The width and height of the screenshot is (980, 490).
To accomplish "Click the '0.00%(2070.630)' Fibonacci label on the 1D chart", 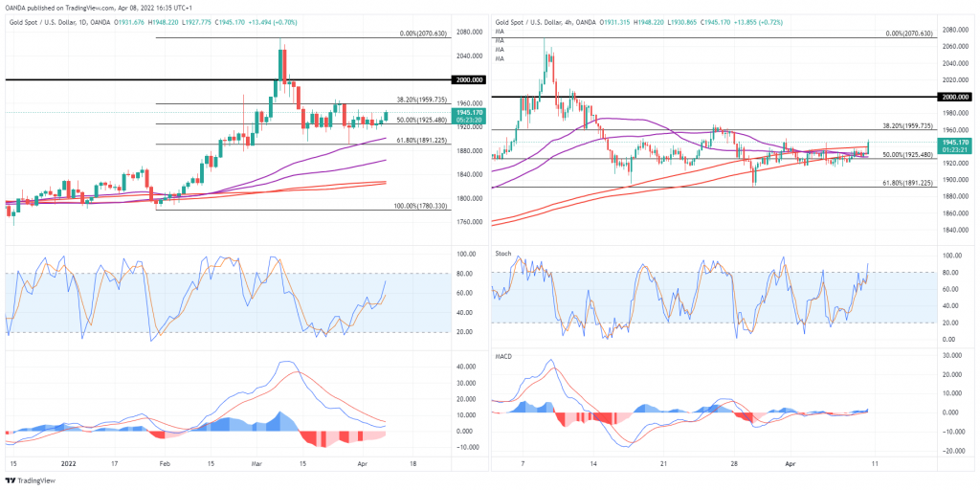I will (x=423, y=33).
